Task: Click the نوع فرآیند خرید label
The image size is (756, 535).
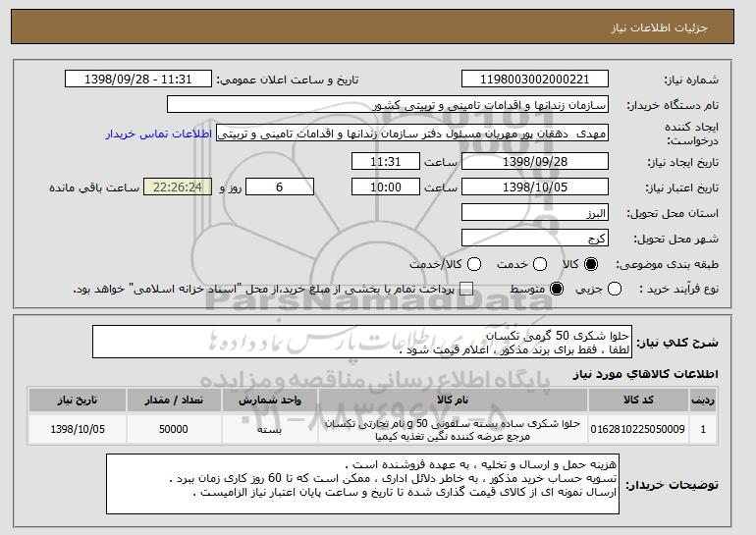Action: tap(678, 289)
